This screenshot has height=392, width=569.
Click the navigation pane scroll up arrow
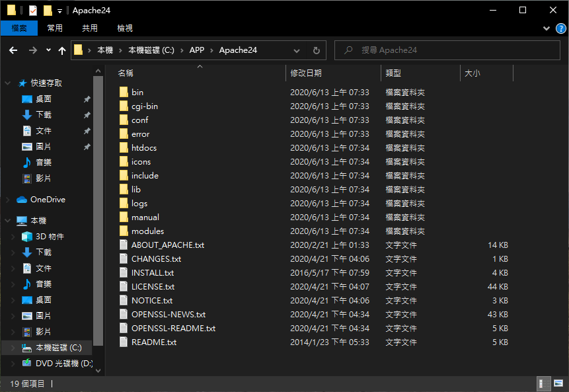pyautogui.click(x=98, y=71)
